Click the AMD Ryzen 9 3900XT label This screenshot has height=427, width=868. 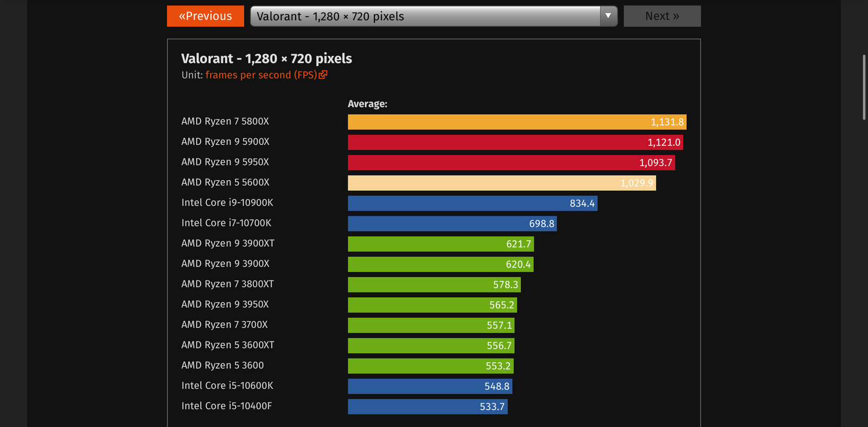pyautogui.click(x=228, y=244)
